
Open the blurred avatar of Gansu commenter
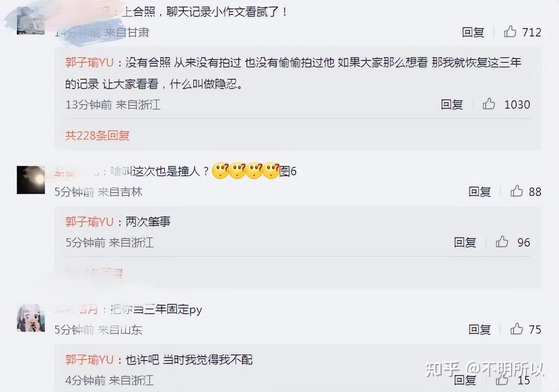click(x=31, y=21)
